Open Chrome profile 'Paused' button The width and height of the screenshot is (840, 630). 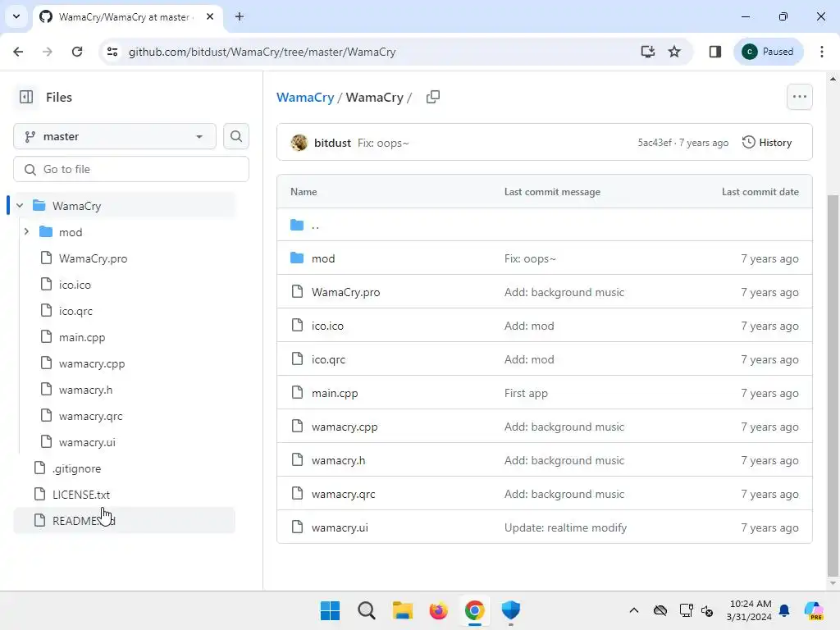768,52
